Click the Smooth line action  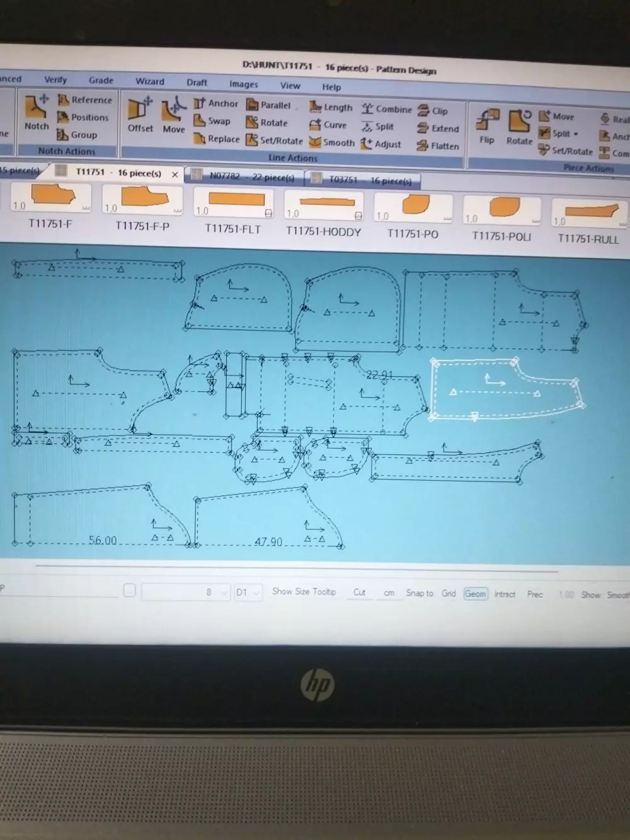point(332,142)
